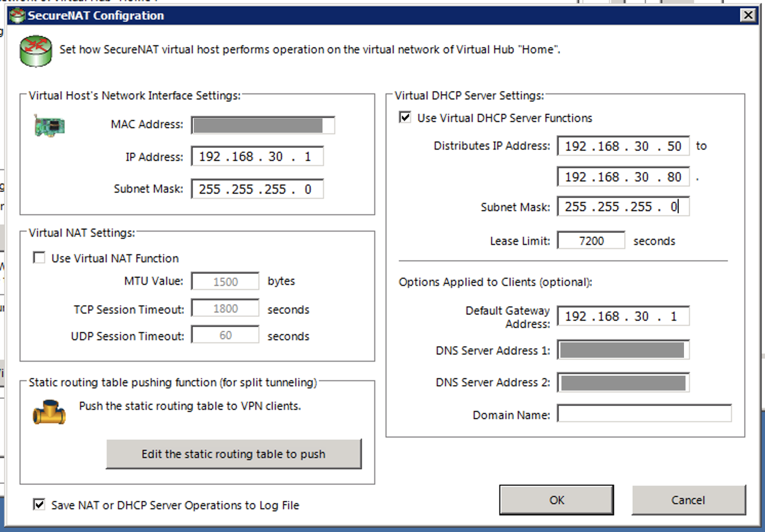Screen dimensions: 765x532
Task: Click the SecureNAT title bar icon
Action: pyautogui.click(x=17, y=15)
